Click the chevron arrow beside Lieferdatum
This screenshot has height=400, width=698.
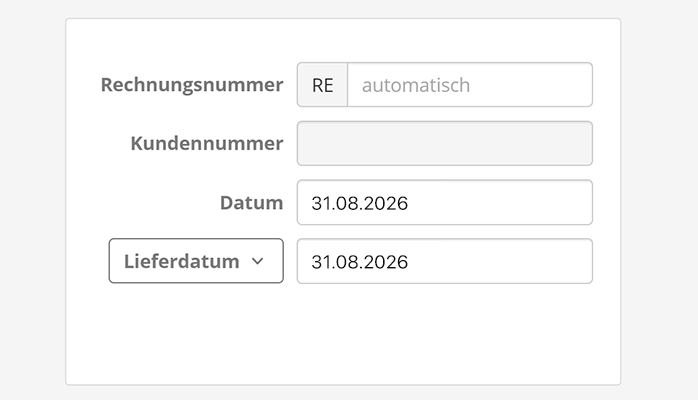click(257, 261)
